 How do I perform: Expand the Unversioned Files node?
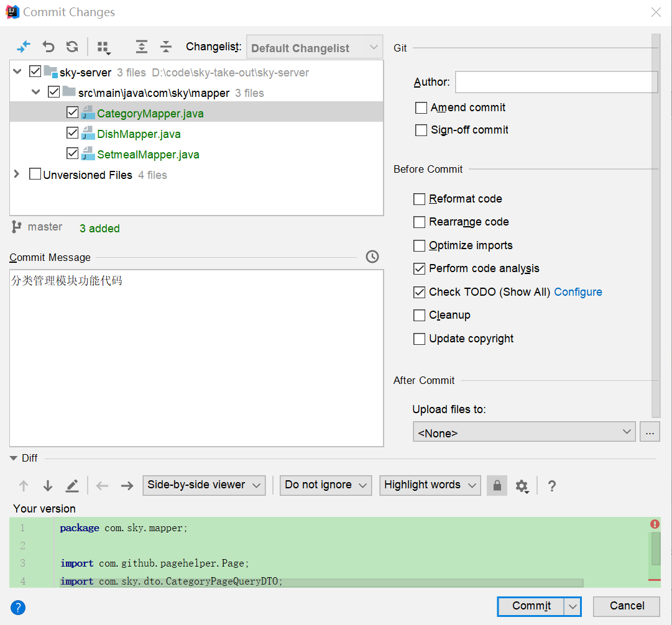[x=17, y=175]
